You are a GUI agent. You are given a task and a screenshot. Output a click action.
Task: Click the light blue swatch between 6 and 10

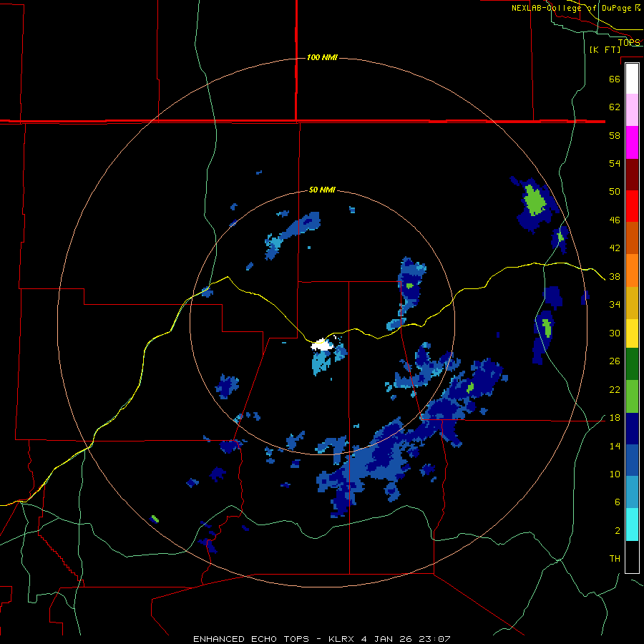(632, 492)
